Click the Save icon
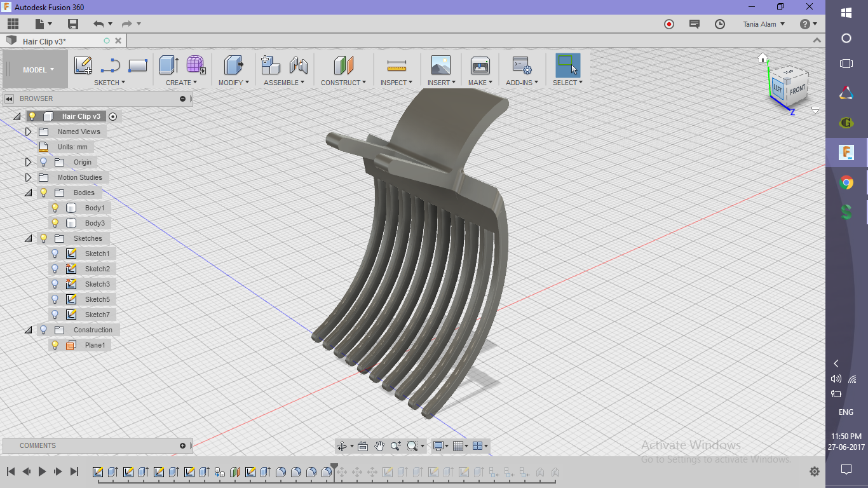The width and height of the screenshot is (868, 488). 73,24
